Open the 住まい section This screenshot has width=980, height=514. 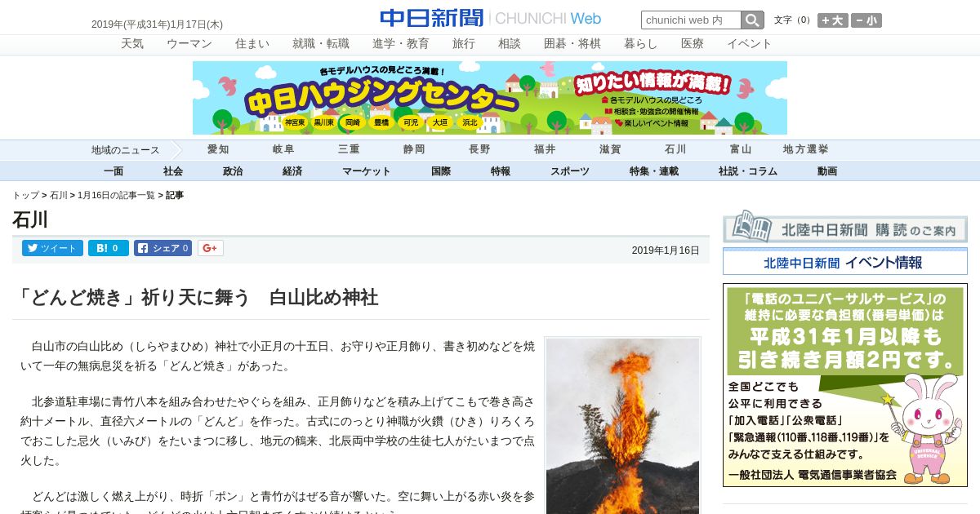pos(252,44)
